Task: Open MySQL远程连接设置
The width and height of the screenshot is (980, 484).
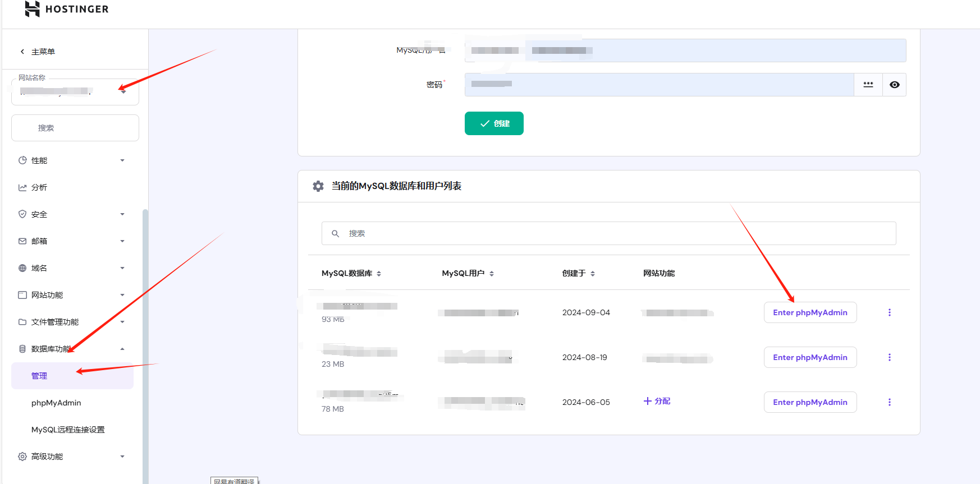Action: tap(68, 430)
